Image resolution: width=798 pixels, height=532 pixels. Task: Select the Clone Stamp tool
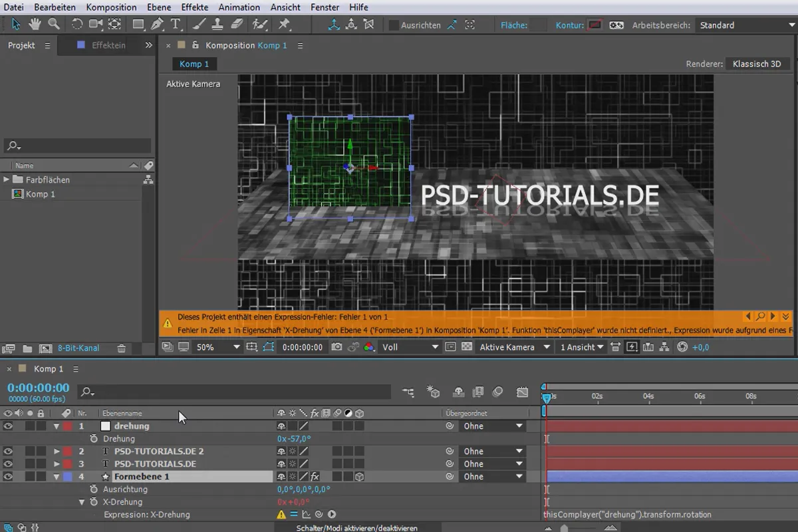pyautogui.click(x=218, y=25)
